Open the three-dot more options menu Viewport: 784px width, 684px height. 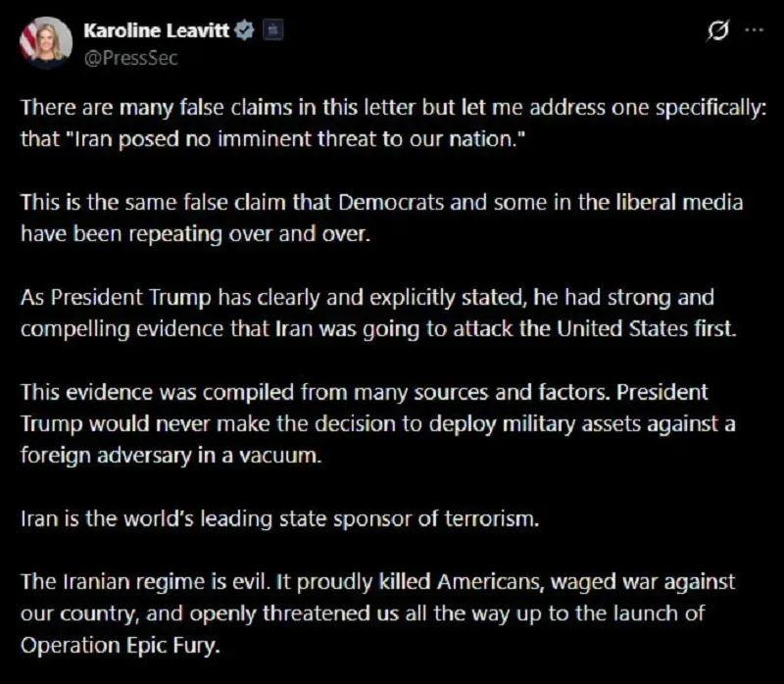tap(754, 30)
